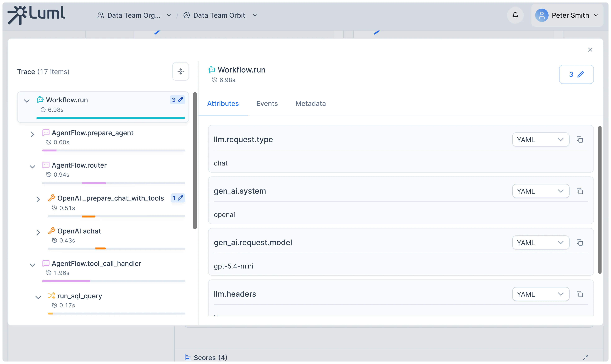Collapse the AgentFlow.router node
The height and width of the screenshot is (364, 611).
[32, 167]
